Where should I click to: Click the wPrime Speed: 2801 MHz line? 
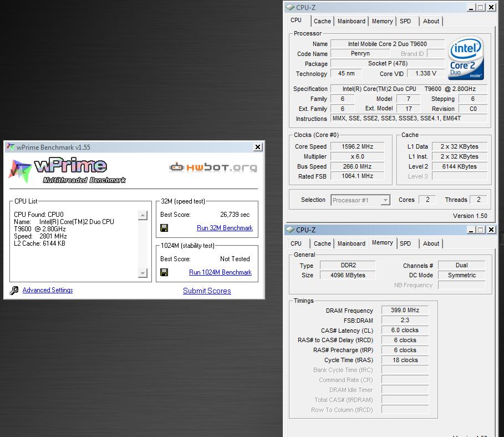click(x=40, y=236)
